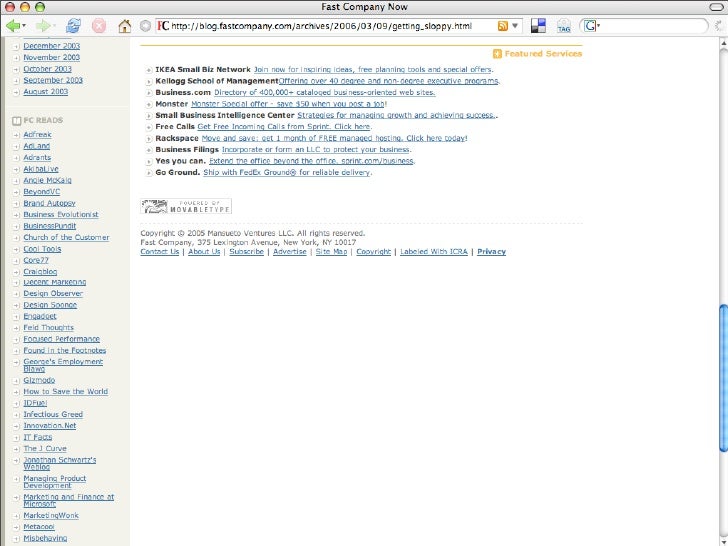
Task: Open the Business.com directory link
Action: pos(325,92)
